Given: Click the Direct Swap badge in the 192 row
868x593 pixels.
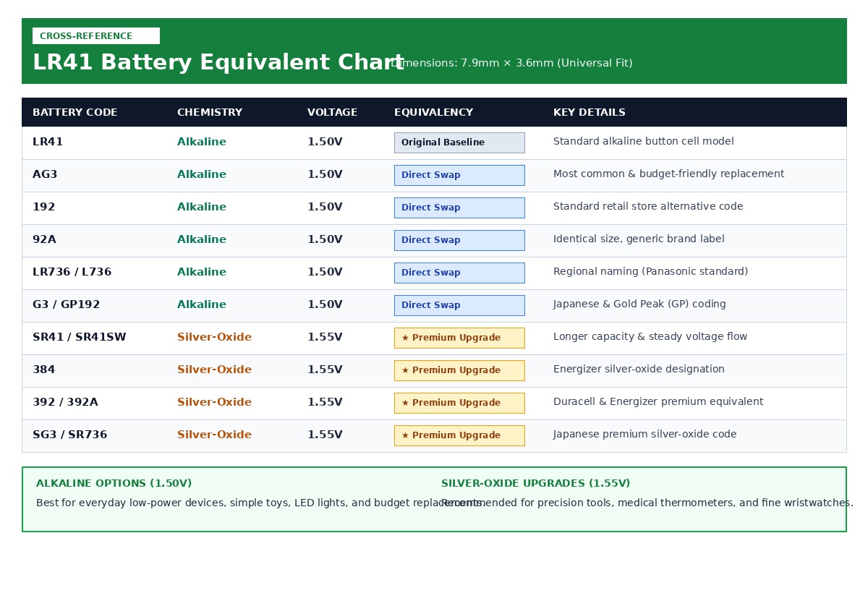Looking at the screenshot, I should coord(459,208).
